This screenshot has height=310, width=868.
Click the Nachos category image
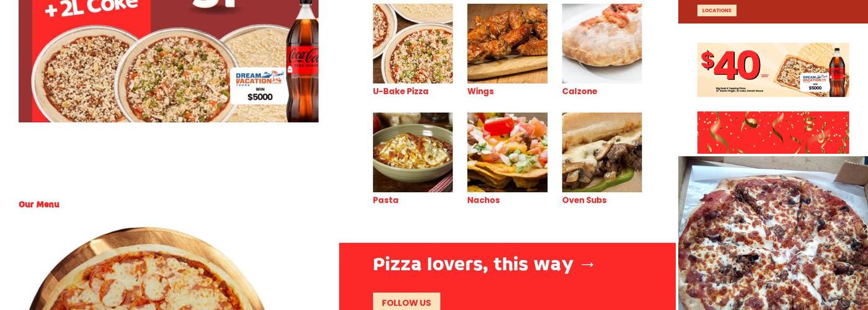point(507,153)
